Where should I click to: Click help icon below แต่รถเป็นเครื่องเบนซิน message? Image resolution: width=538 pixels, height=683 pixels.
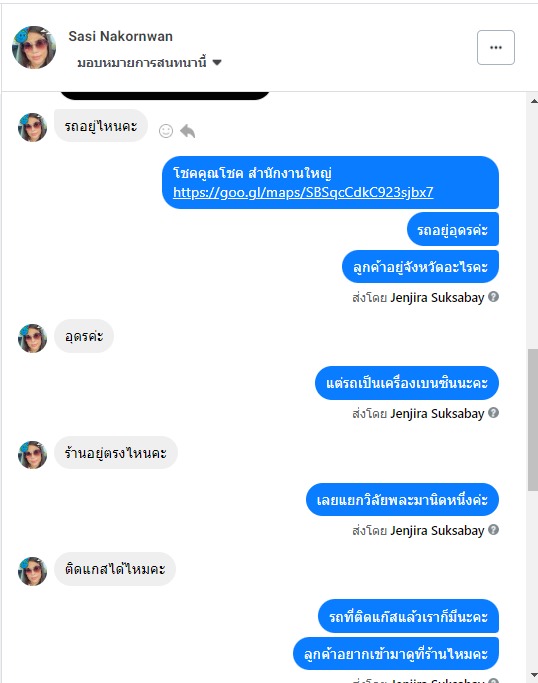coord(494,413)
